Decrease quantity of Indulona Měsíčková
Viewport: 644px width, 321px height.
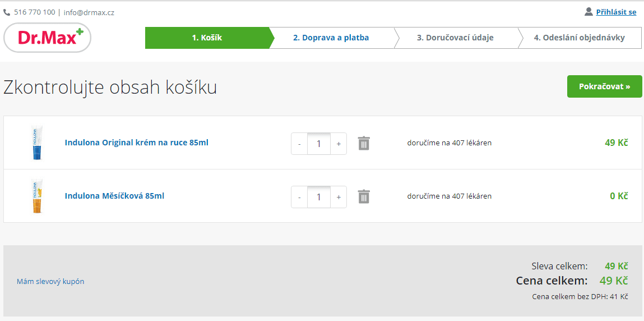[299, 198]
